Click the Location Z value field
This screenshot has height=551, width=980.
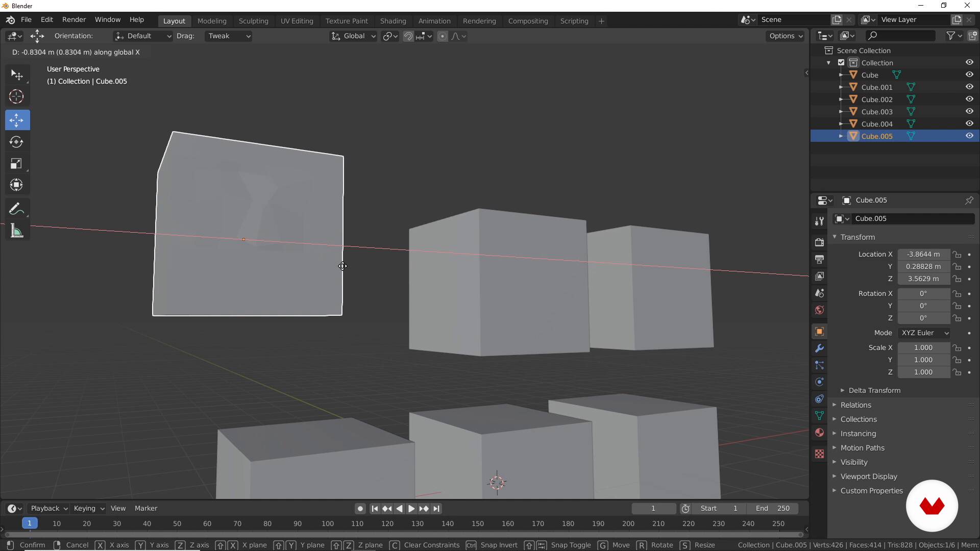pyautogui.click(x=923, y=279)
